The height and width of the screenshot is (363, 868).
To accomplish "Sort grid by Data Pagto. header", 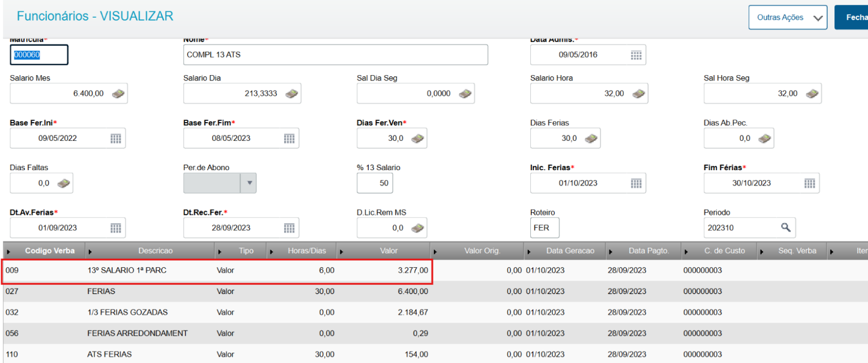I will pyautogui.click(x=649, y=251).
